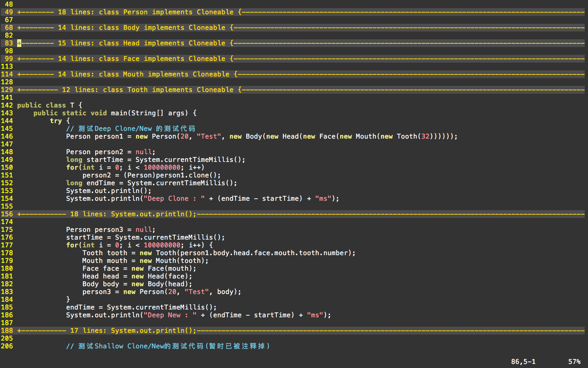The width and height of the screenshot is (588, 368).
Task: Click line number 142 in the gutter
Action: 7,105
